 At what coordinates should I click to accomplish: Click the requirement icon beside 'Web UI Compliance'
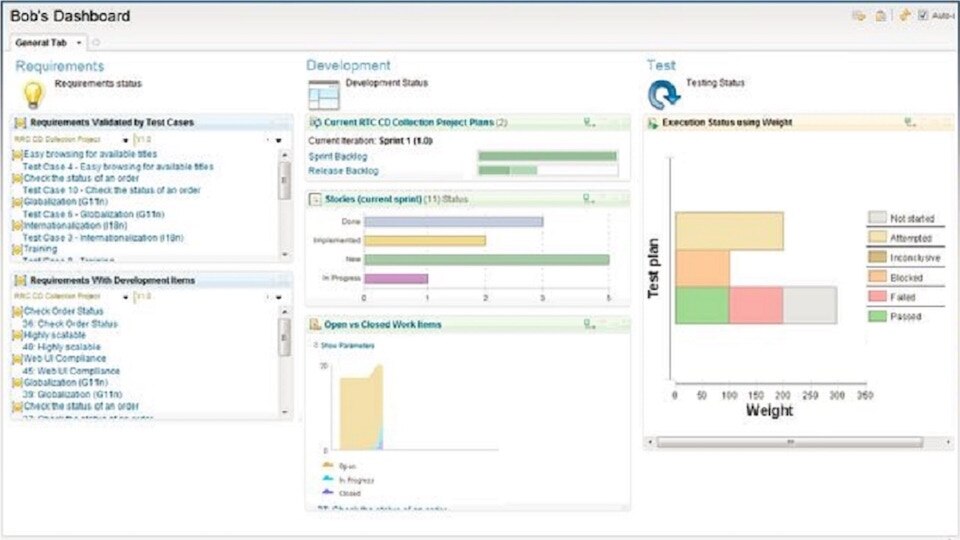click(x=17, y=359)
